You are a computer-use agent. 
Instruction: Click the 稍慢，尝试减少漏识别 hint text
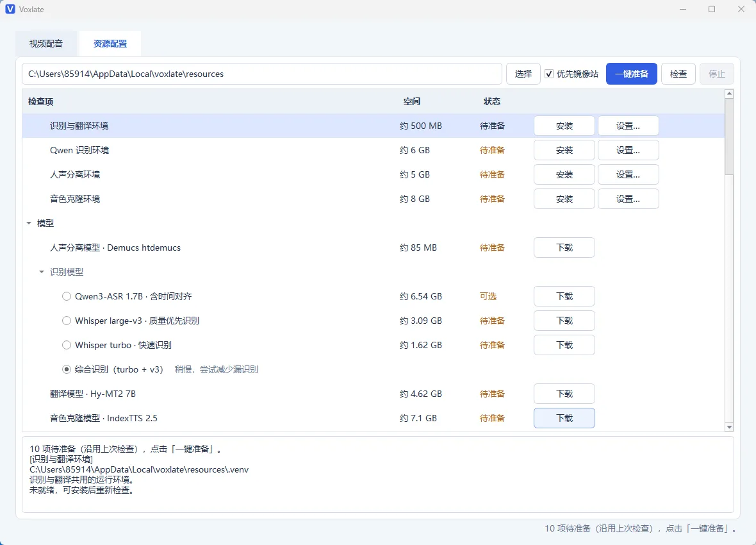[216, 369]
